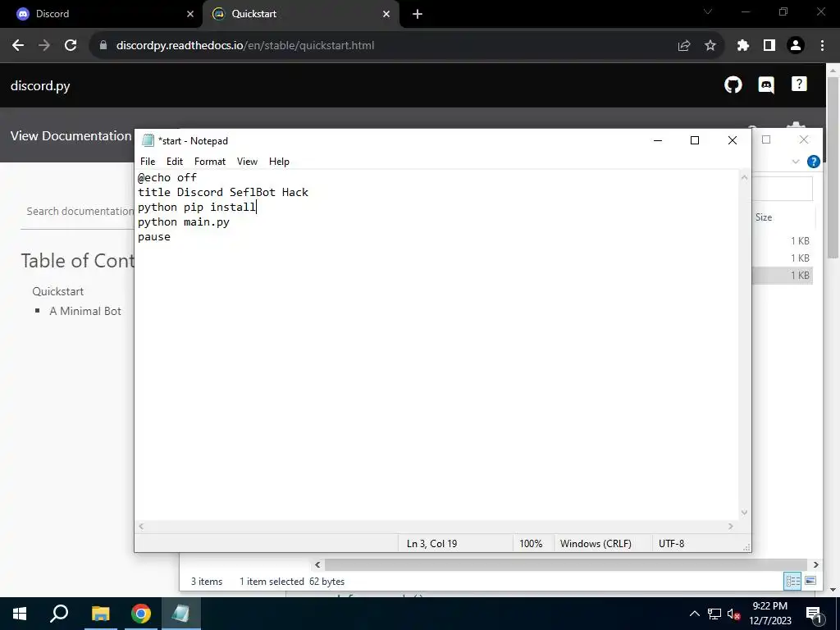The image size is (840, 630).
Task: Click the Notepad vertical scrollbar up arrow
Action: coord(744,177)
